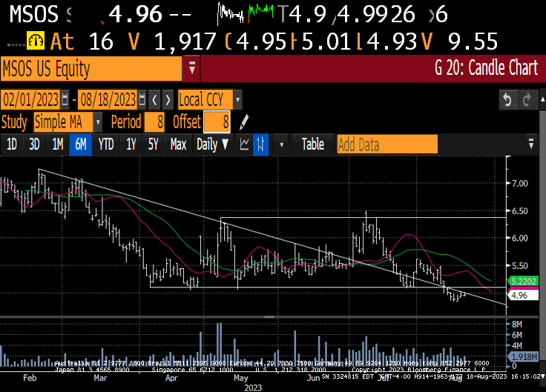Image resolution: width=546 pixels, height=392 pixels.
Task: Click the Offset value field
Action: click(x=217, y=122)
